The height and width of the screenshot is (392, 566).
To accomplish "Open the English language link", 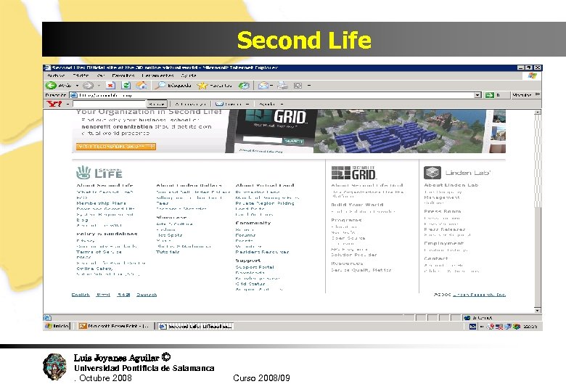I will point(81,295).
